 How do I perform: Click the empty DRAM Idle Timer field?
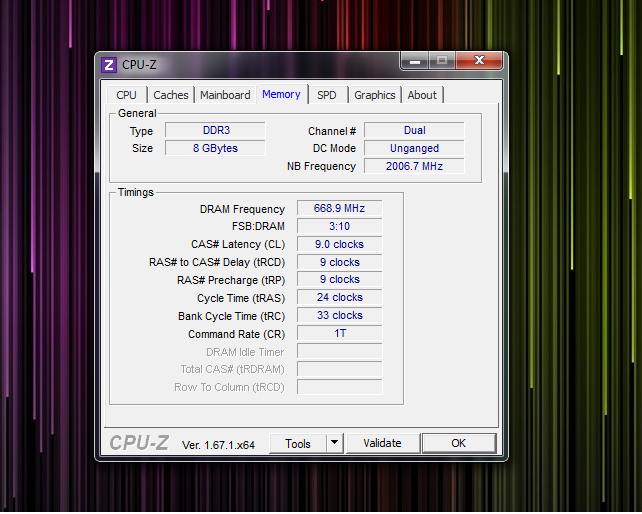pyautogui.click(x=339, y=351)
